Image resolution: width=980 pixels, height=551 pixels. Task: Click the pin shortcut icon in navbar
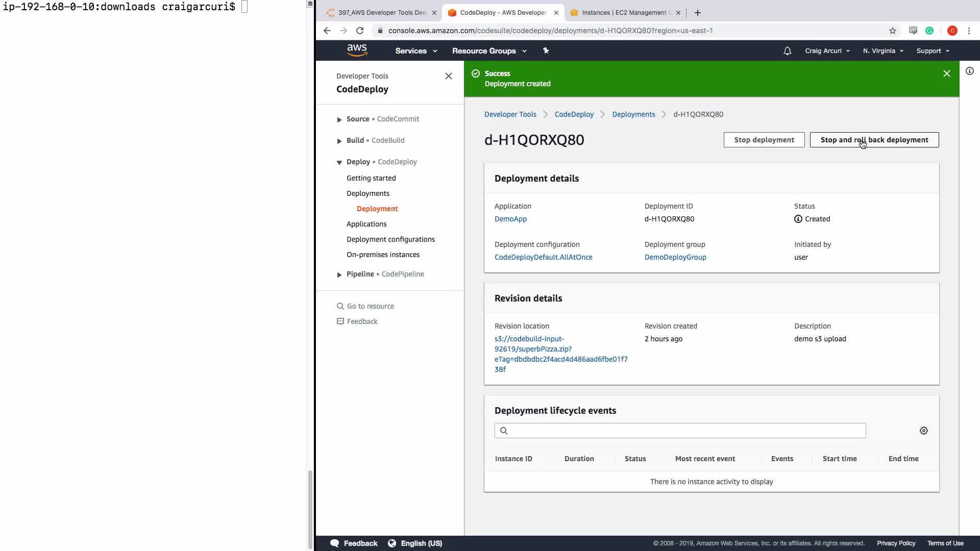(546, 51)
